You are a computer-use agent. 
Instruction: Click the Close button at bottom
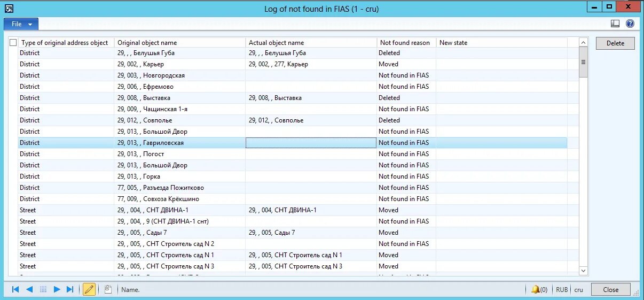(x=611, y=289)
